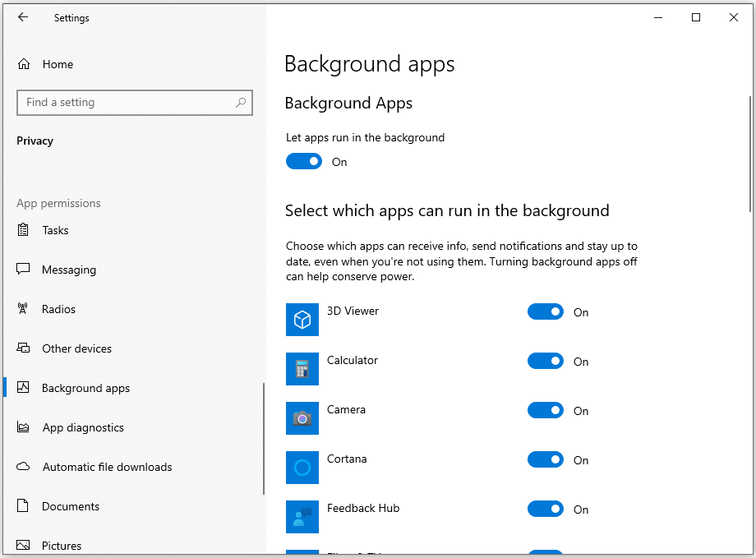Click the search magnifier in Find a setting
Screen dimensions: 756x558
tap(239, 102)
